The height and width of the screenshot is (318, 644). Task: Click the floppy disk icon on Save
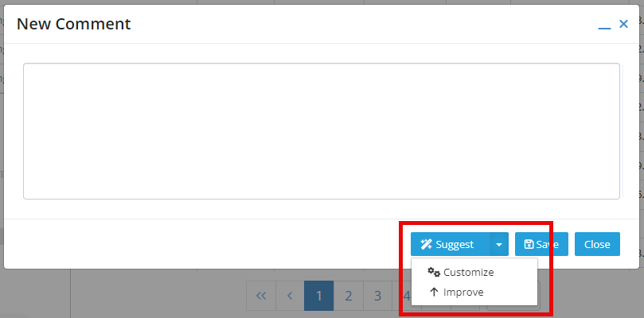point(529,245)
